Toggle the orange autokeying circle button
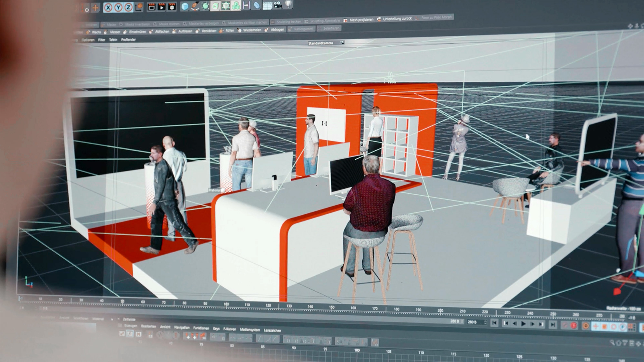The image size is (644, 362). click(586, 326)
